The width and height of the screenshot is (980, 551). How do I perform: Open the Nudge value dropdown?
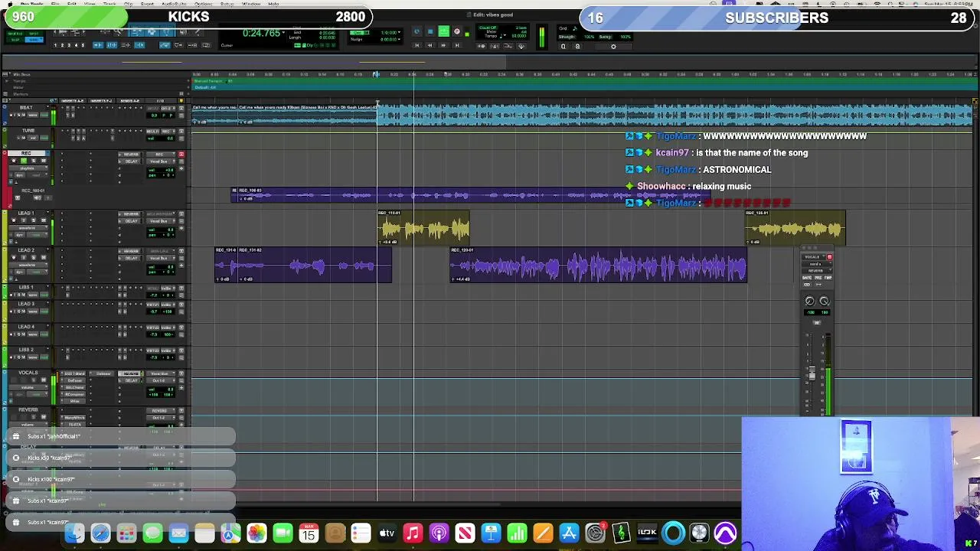[x=399, y=39]
